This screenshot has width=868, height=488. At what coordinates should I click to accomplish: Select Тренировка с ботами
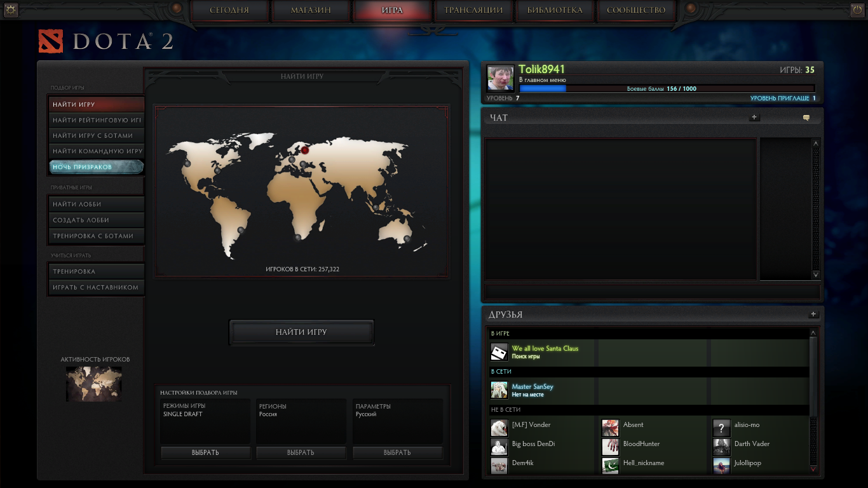[97, 236]
